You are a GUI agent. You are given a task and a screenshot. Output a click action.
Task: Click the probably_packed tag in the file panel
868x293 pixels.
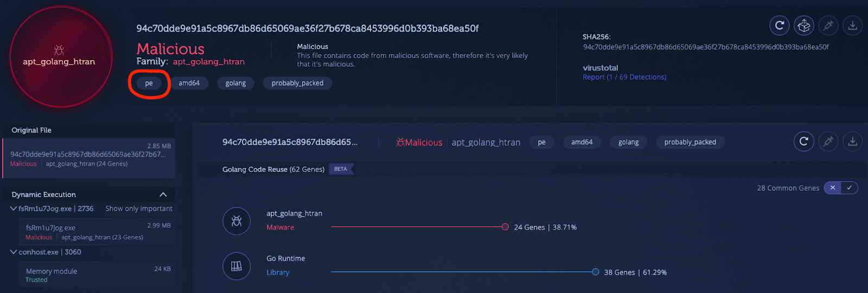tap(690, 142)
